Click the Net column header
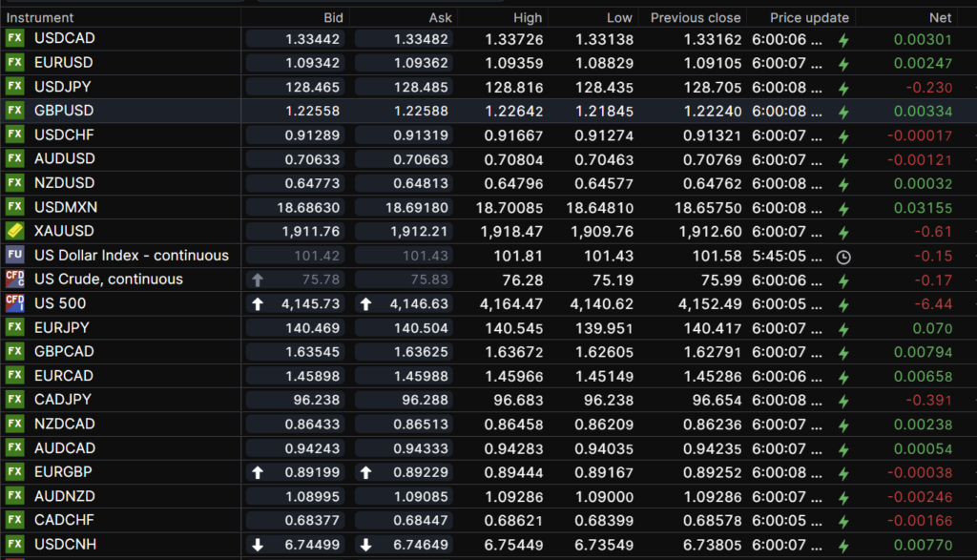The image size is (977, 560). 940,17
